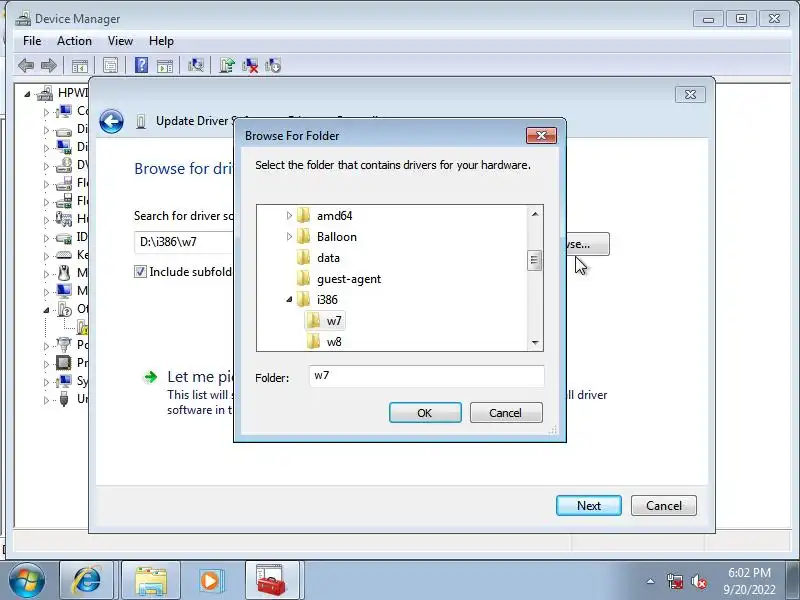Screen dimensions: 800x600
Task: Select the data folder in the tree
Action: click(328, 258)
